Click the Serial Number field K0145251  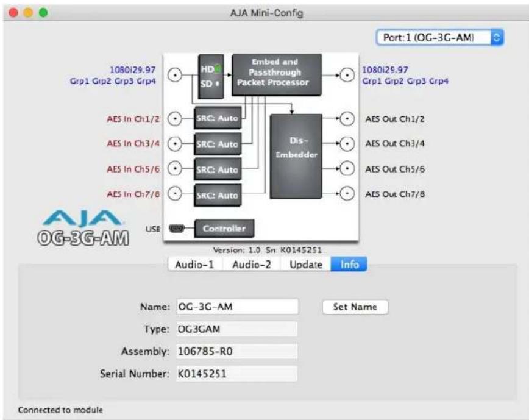(236, 374)
